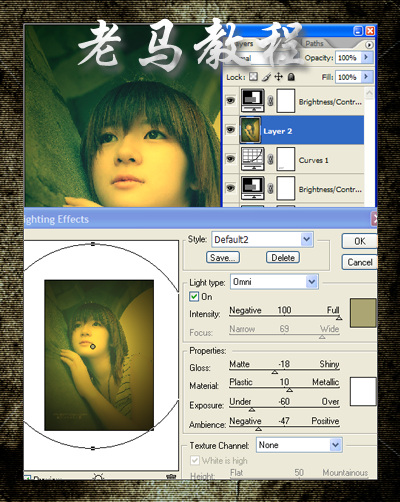Screen dimensions: 400x502
Task: Open white material color swatch
Action: pos(363,391)
